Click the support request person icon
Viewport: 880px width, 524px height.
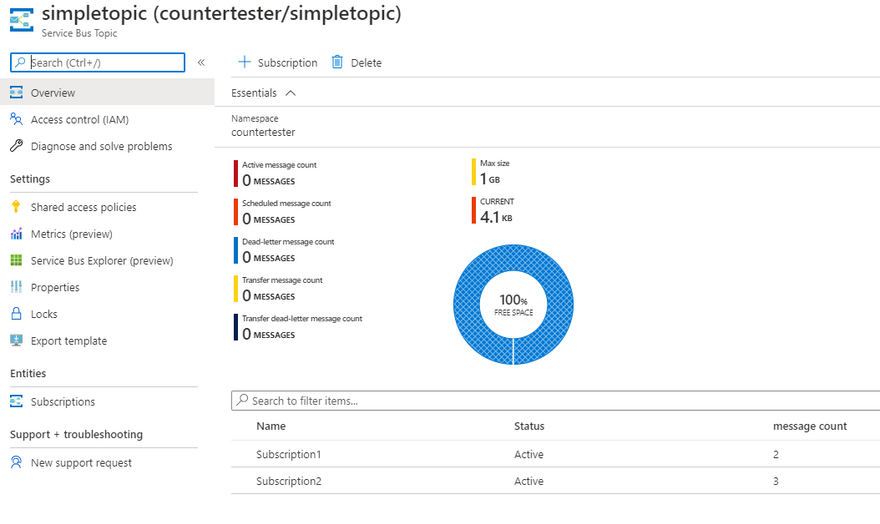click(x=16, y=462)
